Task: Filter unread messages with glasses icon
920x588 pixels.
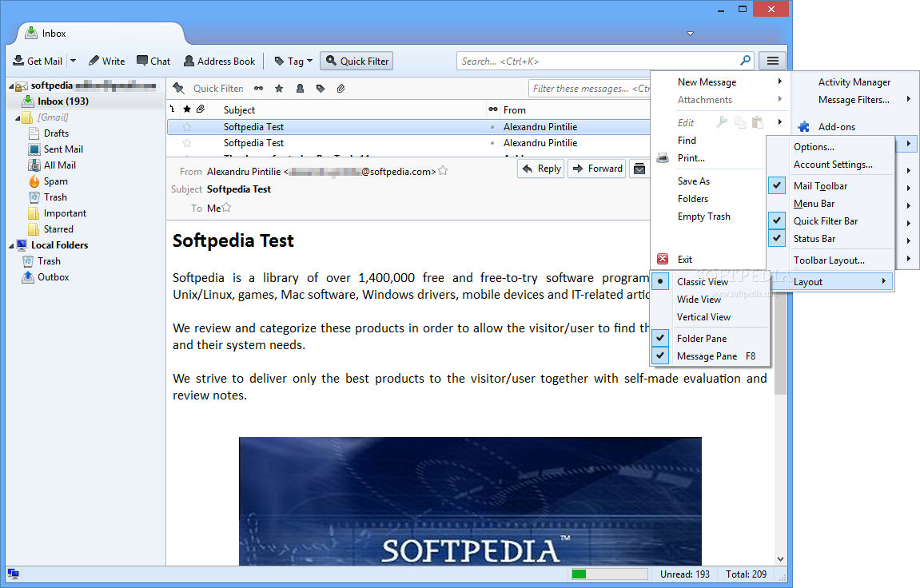Action: (259, 89)
